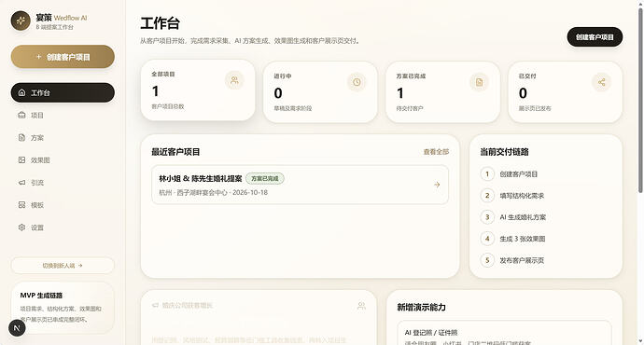The height and width of the screenshot is (345, 644).
Task: Open 模板 in the sidebar
Action: point(63,205)
